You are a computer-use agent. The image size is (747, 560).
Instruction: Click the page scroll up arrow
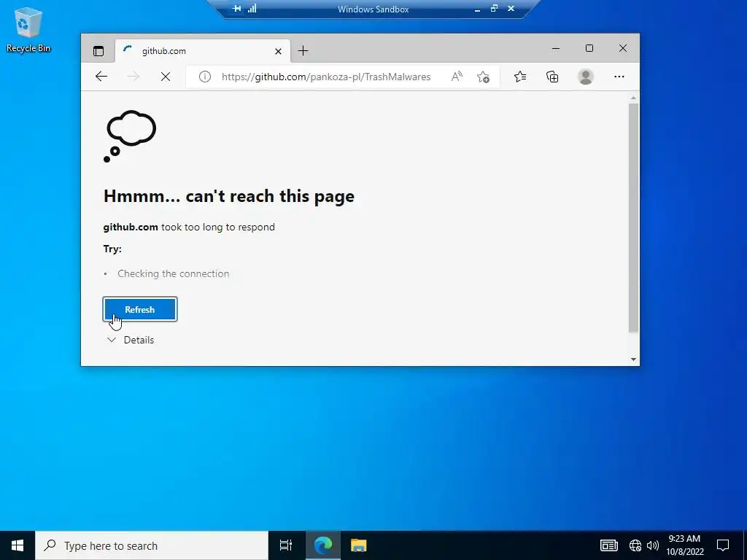633,98
